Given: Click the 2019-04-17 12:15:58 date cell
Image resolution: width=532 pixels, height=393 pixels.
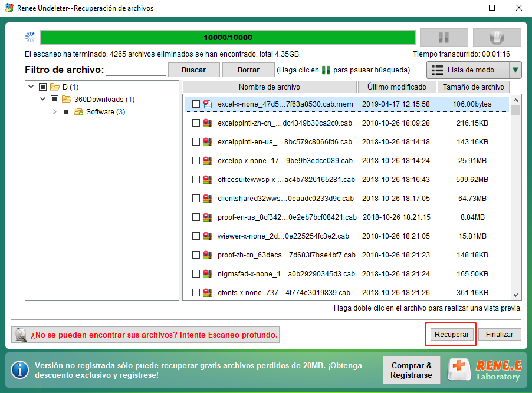Looking at the screenshot, I should click(x=396, y=104).
